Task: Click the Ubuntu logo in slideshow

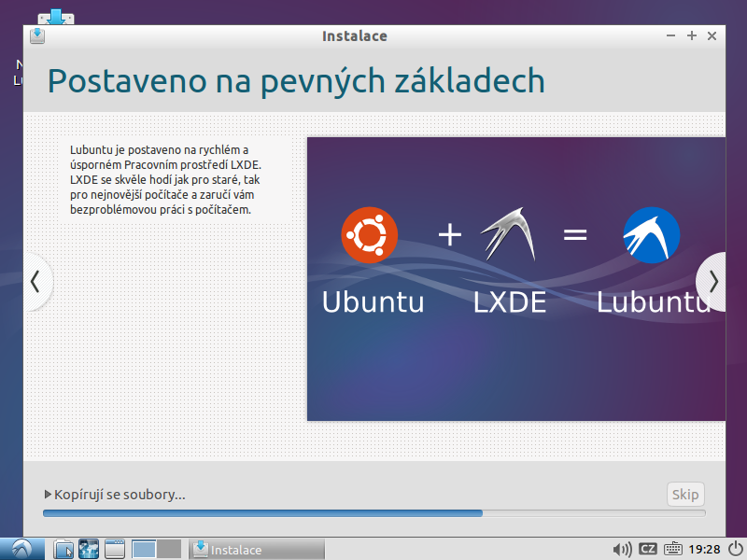Action: [369, 235]
